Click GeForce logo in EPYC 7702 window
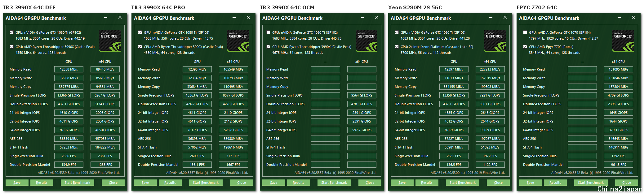This screenshot has height=194, width=644. [x=623, y=41]
